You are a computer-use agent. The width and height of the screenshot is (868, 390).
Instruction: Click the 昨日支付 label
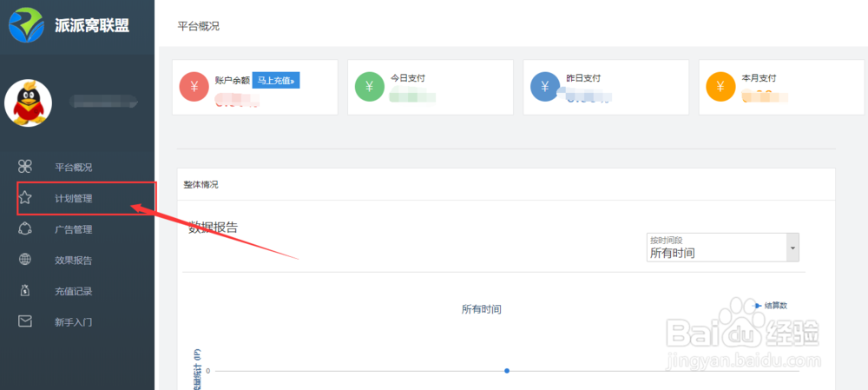coord(583,78)
